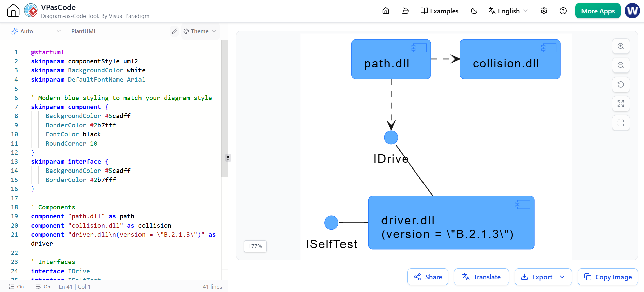Open the home icon in the top navigation
The height and width of the screenshot is (292, 644).
pyautogui.click(x=386, y=11)
